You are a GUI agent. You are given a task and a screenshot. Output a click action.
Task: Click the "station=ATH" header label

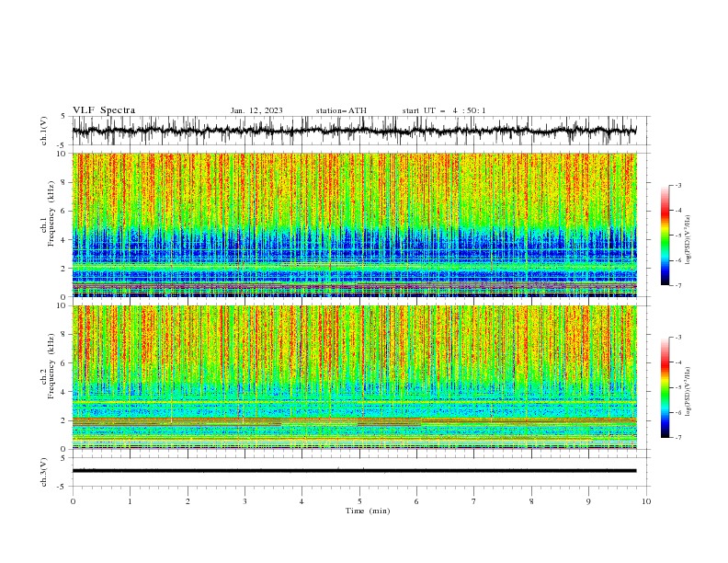pos(341,110)
